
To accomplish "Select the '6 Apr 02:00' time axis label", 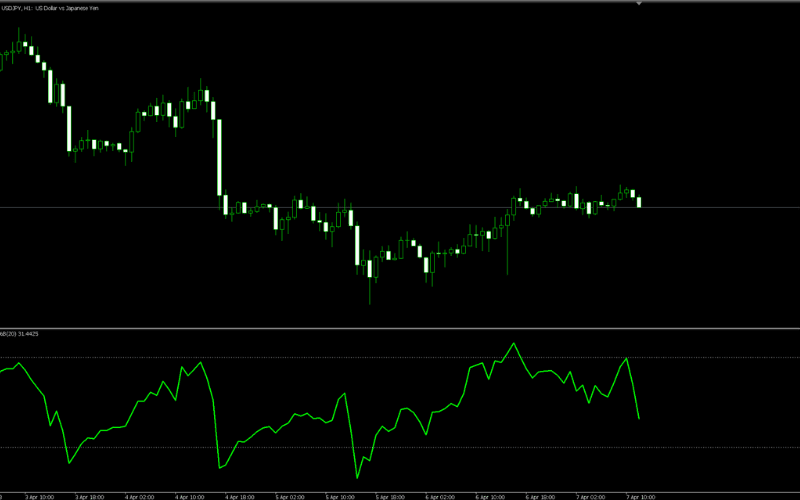I will (438, 495).
